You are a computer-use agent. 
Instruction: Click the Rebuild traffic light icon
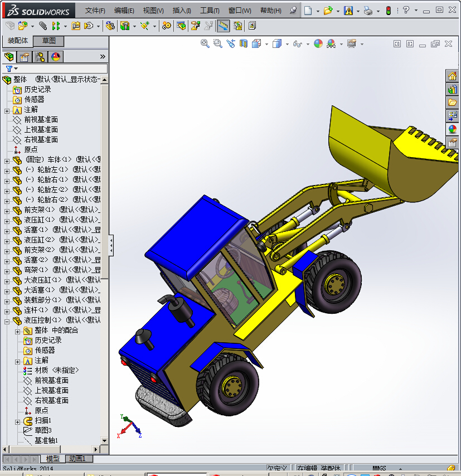click(x=388, y=11)
